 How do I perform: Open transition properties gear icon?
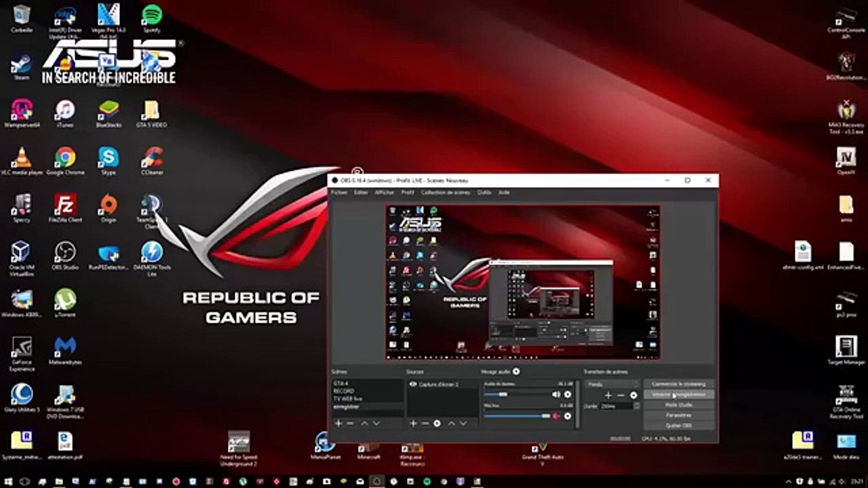tap(633, 395)
